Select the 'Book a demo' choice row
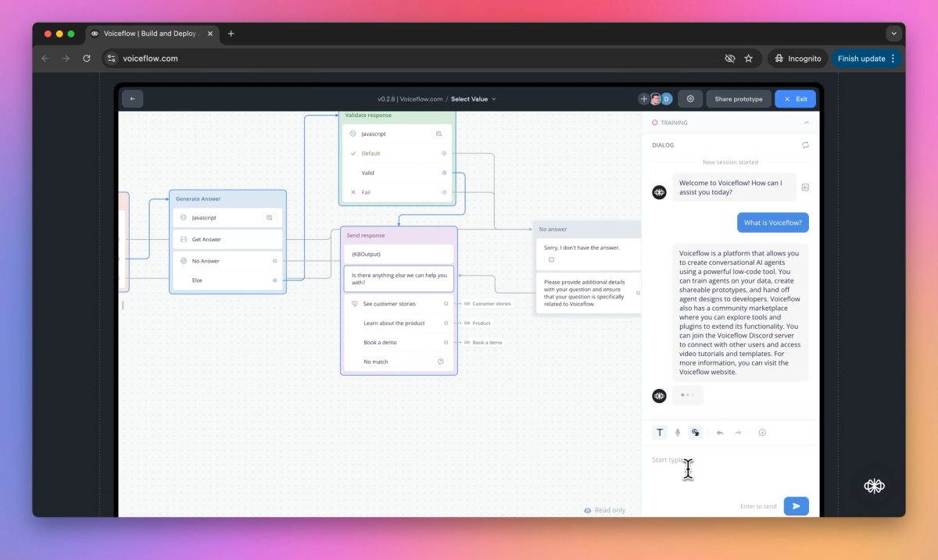938x560 pixels. [399, 342]
